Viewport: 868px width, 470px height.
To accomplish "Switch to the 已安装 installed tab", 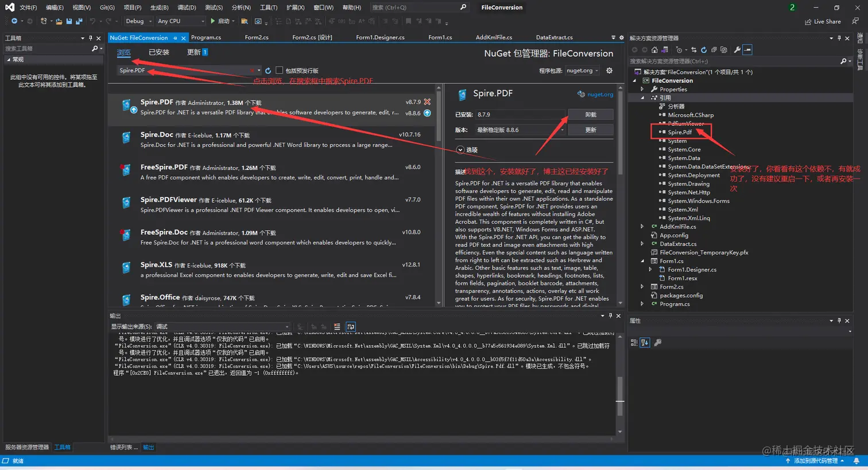I will click(x=159, y=52).
